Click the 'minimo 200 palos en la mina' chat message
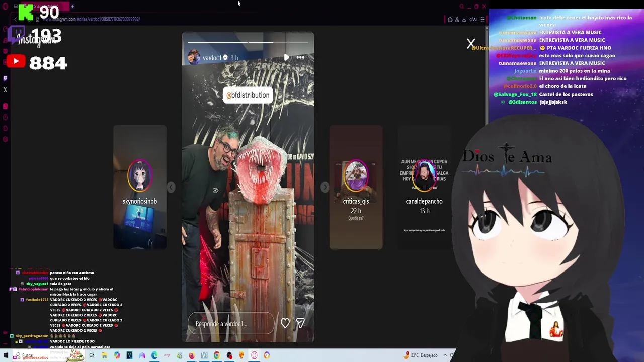The image size is (644, 362). [x=575, y=71]
